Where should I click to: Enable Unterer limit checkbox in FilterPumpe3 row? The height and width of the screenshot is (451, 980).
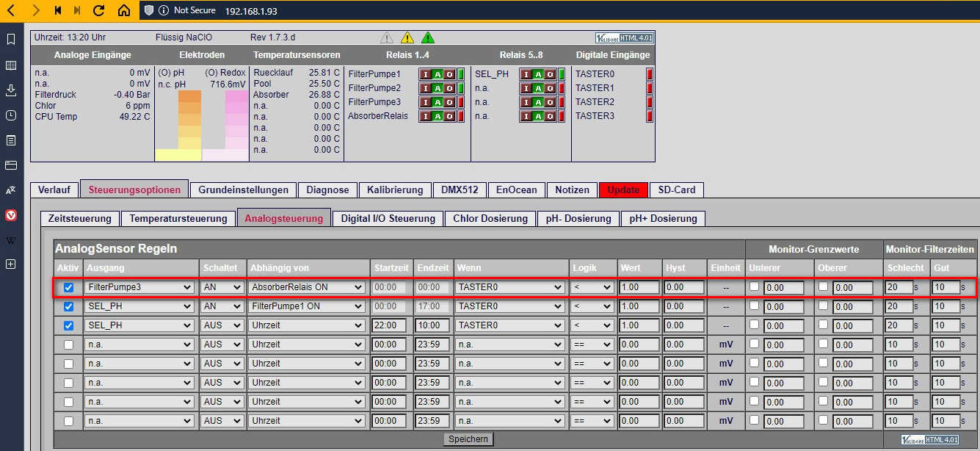coord(754,286)
